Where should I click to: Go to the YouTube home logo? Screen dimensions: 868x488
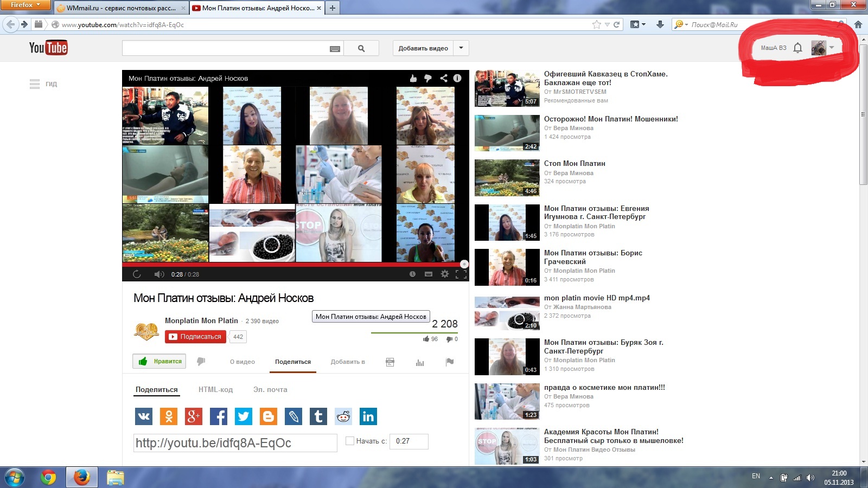[x=48, y=48]
